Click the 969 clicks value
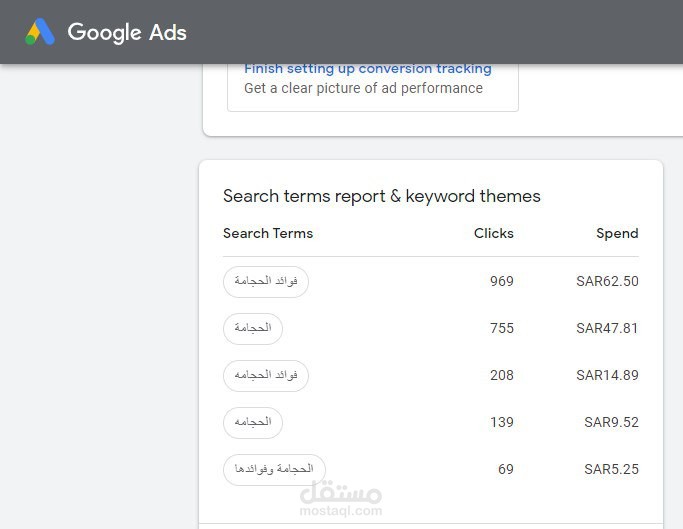 click(501, 282)
